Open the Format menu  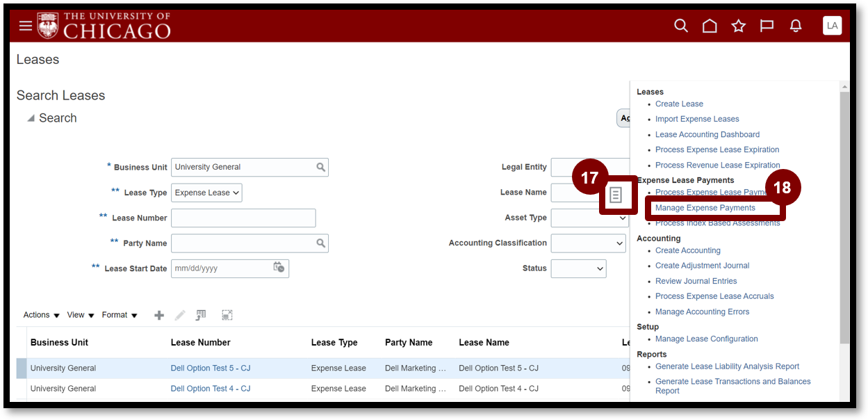tap(120, 315)
